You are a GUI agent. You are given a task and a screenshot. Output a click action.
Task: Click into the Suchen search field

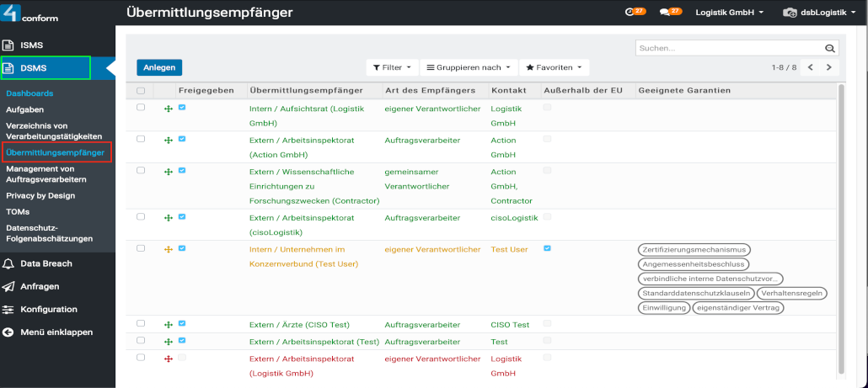pos(729,49)
